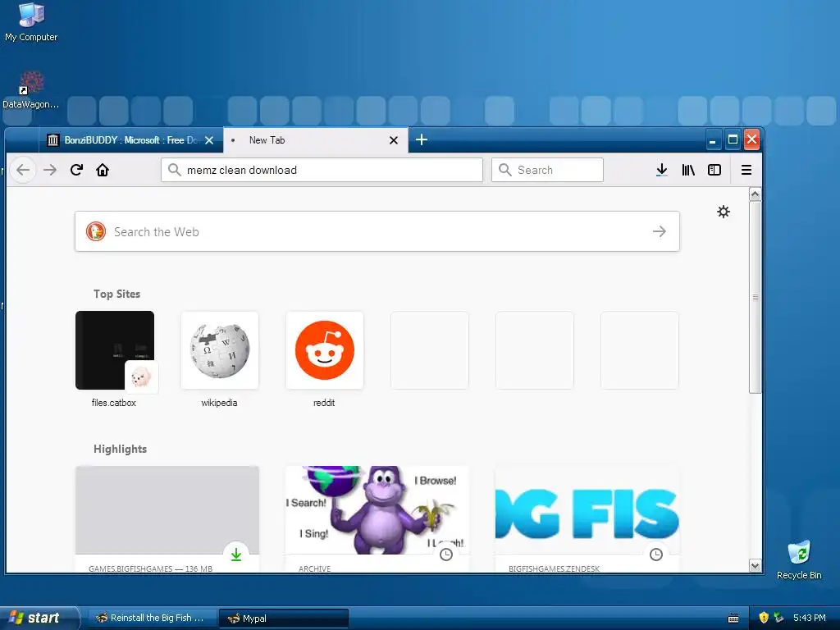Minimize the Mypal browser window
The image size is (840, 630).
712,140
